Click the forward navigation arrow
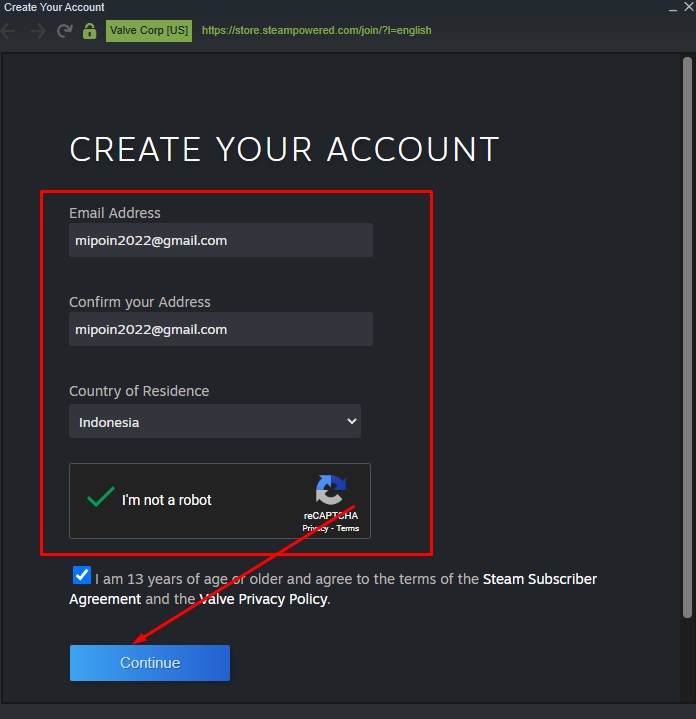This screenshot has height=719, width=696. coord(38,31)
